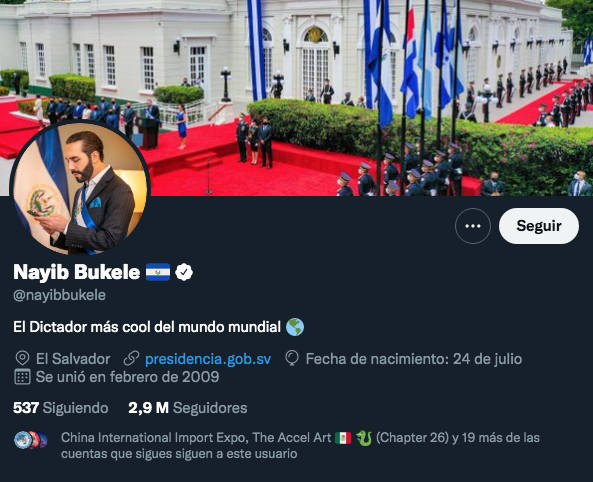Screen dimensions: 593x482
Task: Open the 2,9 M Seguidores list
Action: point(188,408)
